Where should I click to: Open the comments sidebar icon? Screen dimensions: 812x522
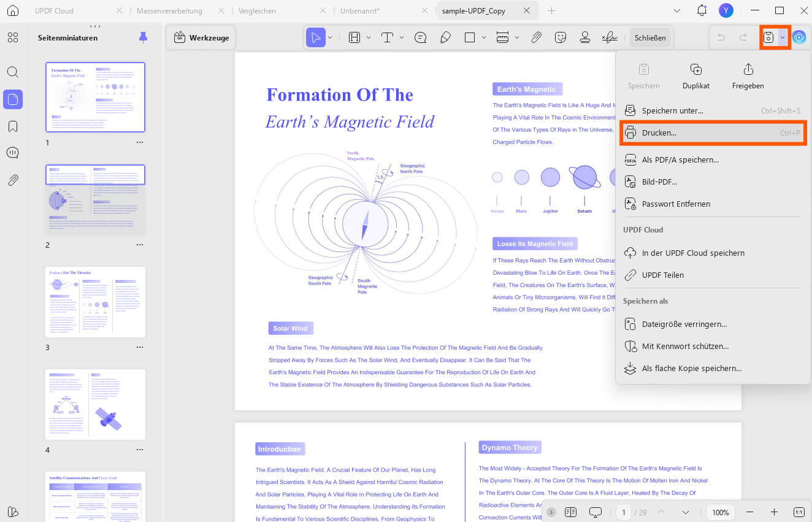pyautogui.click(x=13, y=153)
